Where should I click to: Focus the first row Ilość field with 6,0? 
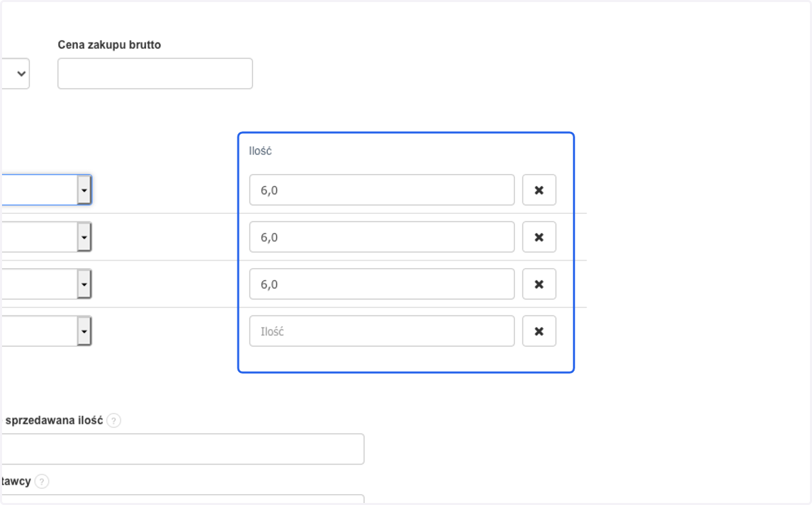tap(382, 190)
